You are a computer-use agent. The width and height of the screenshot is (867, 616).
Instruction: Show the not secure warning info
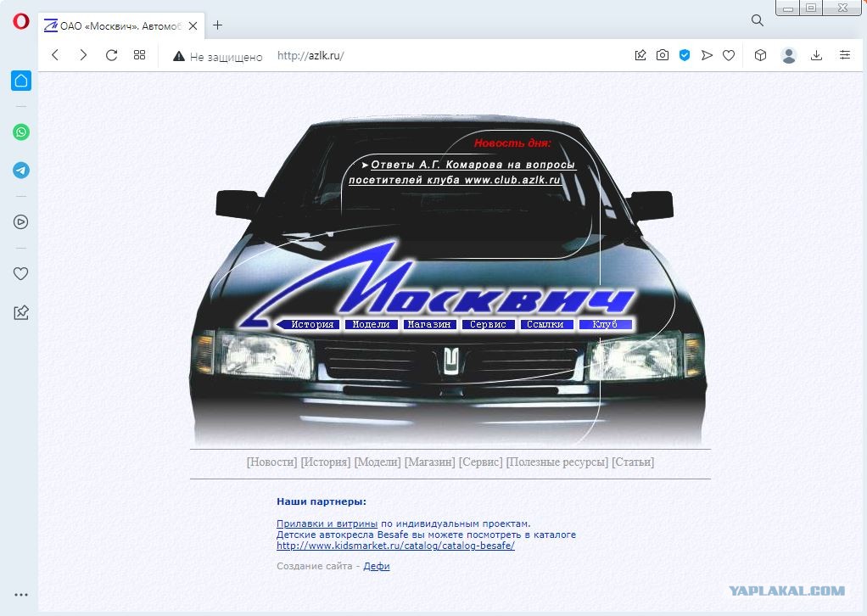[x=218, y=56]
